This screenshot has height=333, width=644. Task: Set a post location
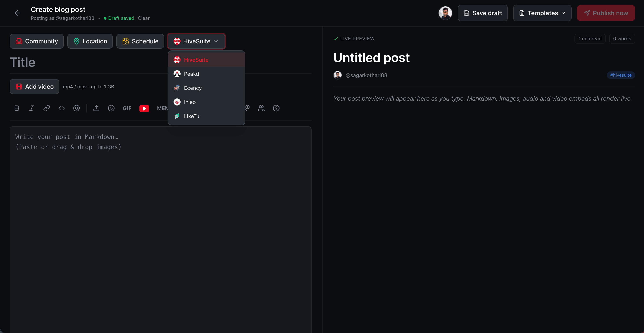[90, 41]
